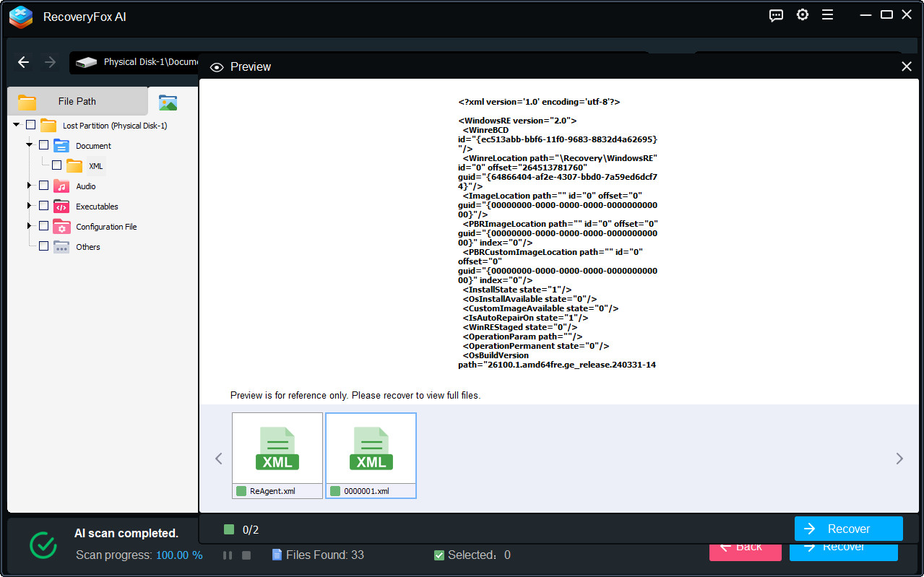Click the Others folder icon
The height and width of the screenshot is (577, 924).
61,246
